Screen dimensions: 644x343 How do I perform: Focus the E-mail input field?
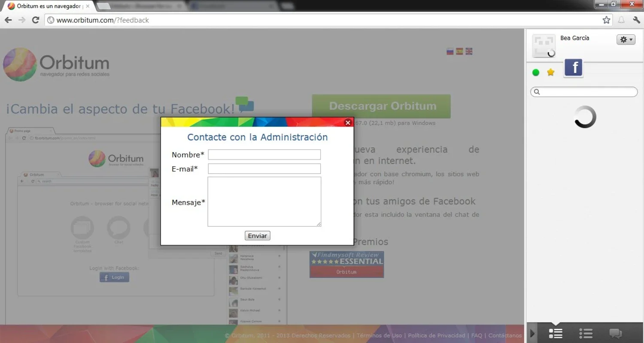(264, 168)
